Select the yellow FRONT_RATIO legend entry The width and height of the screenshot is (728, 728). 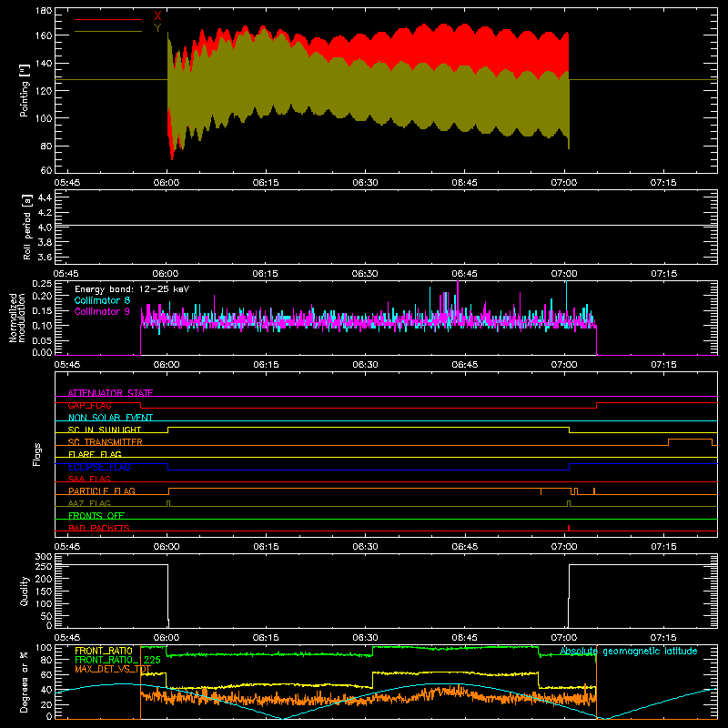[x=104, y=651]
